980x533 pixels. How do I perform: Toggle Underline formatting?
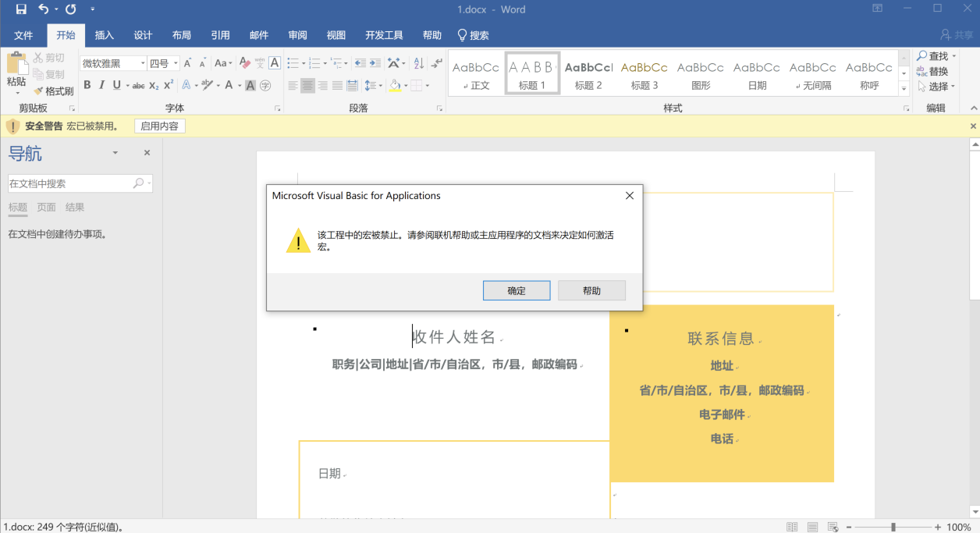pos(116,85)
